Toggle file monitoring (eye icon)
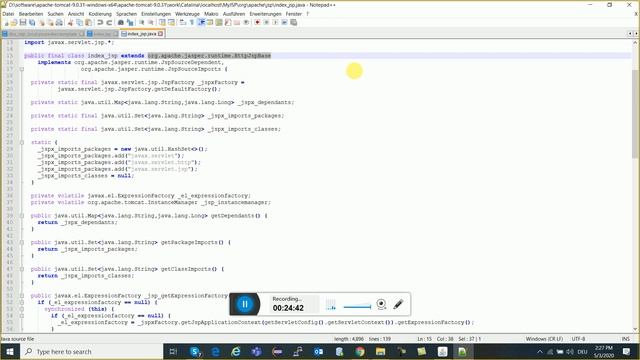 pos(246,22)
